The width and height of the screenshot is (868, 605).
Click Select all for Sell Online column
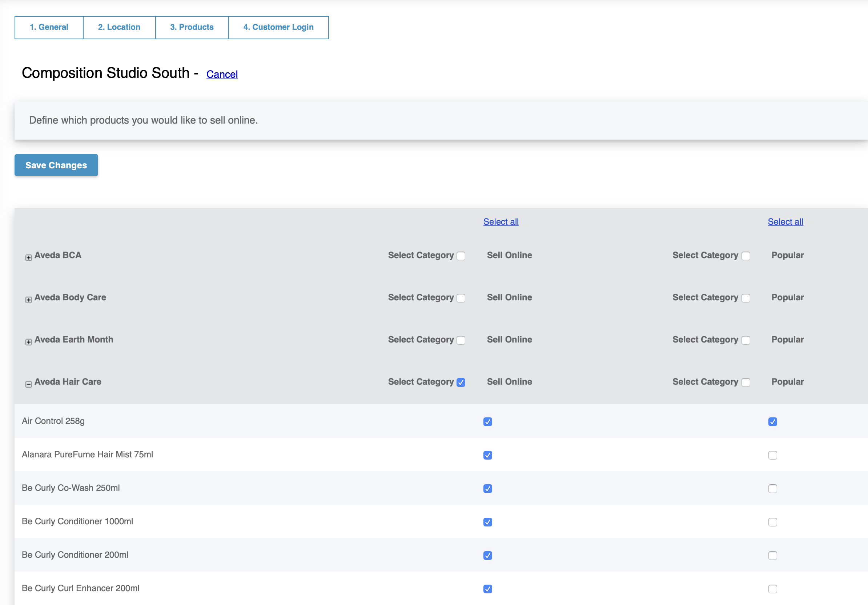point(501,221)
